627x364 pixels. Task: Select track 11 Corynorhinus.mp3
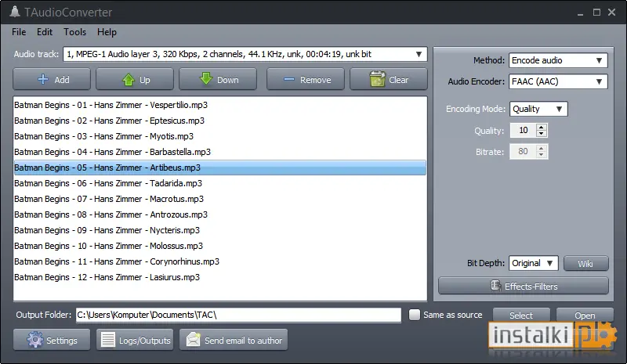click(220, 261)
